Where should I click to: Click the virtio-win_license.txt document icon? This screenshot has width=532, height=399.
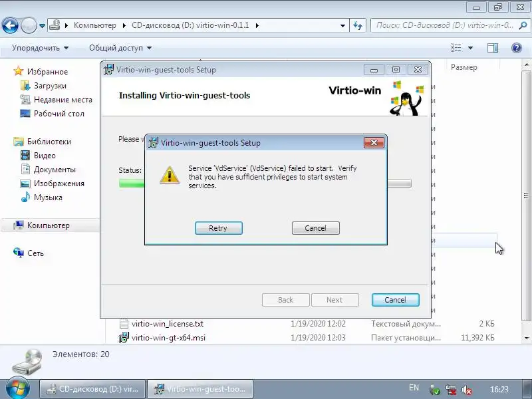tap(124, 324)
